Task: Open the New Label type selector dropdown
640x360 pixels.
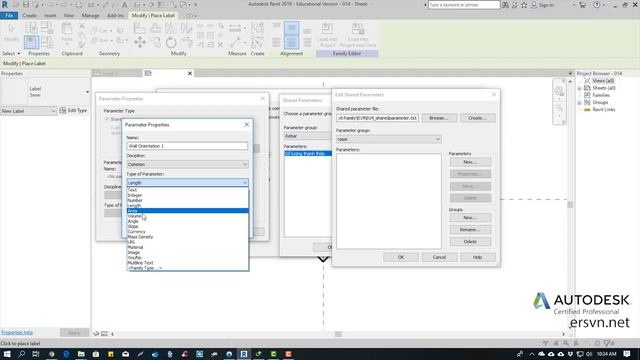Action: [28, 111]
